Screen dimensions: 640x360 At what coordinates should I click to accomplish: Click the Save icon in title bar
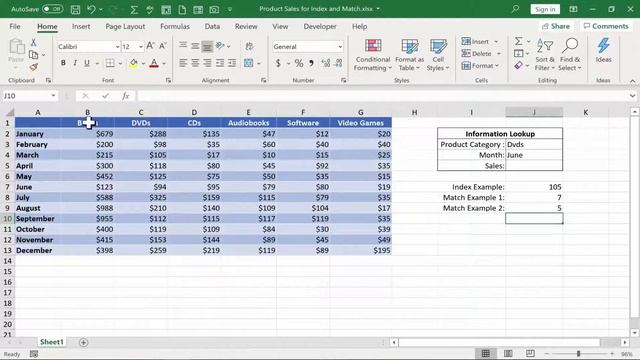[x=76, y=9]
